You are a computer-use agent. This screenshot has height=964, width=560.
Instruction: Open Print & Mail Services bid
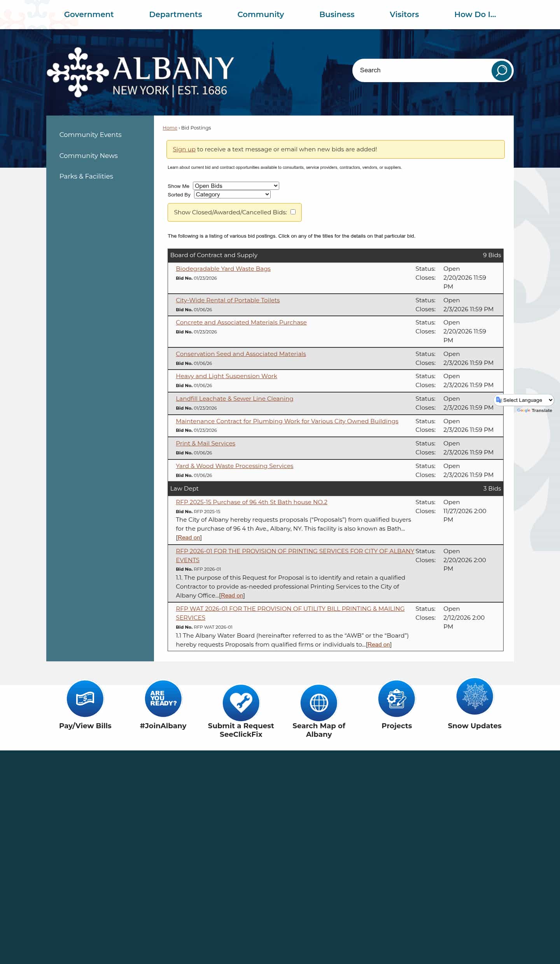tap(205, 443)
